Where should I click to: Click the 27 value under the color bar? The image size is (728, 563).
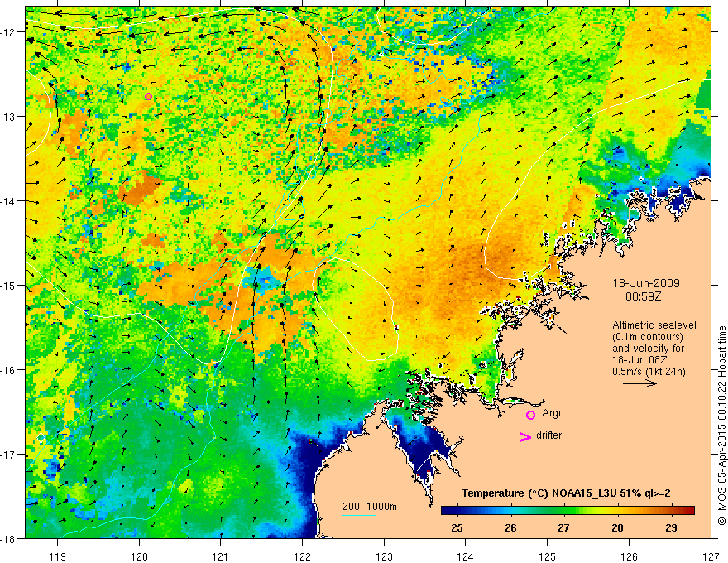click(563, 527)
